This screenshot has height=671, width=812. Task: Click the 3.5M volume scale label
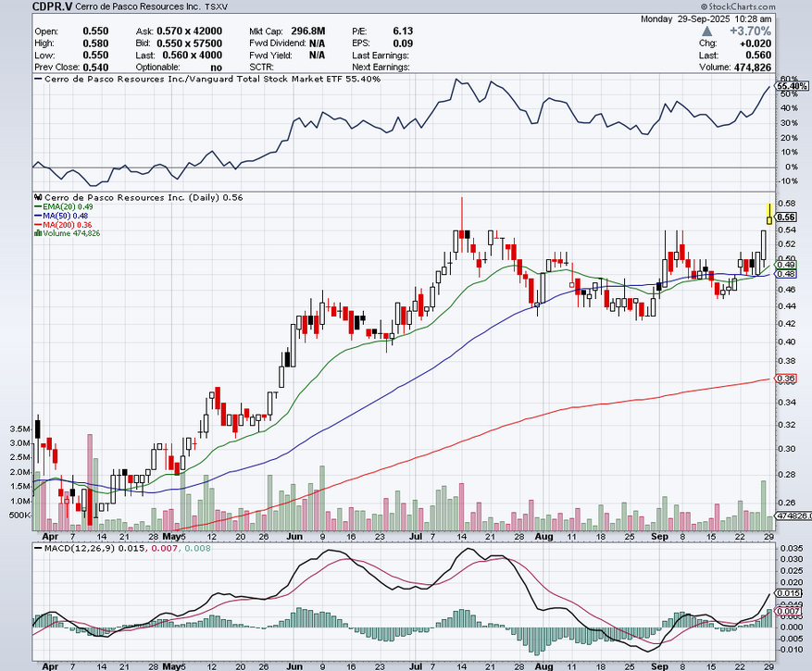(19, 429)
